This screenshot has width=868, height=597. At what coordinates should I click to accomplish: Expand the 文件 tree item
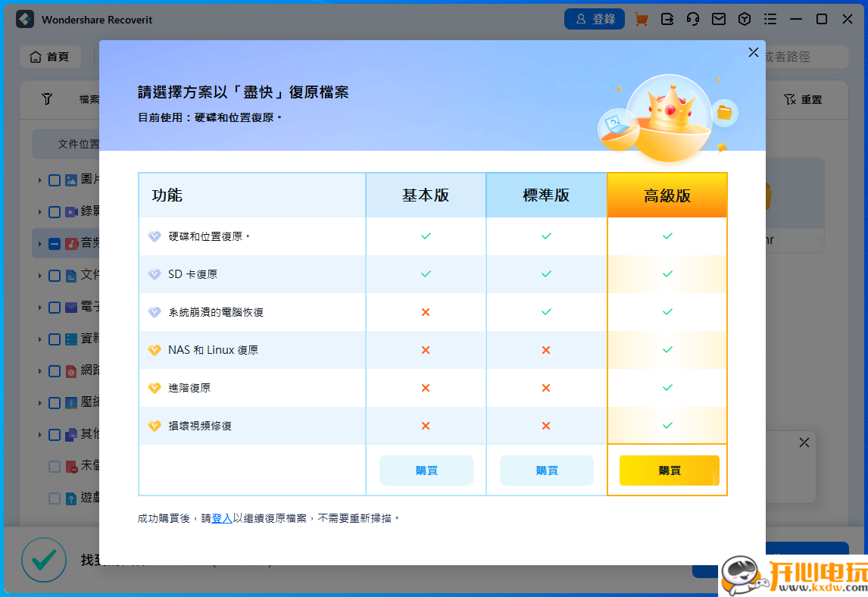pos(39,275)
